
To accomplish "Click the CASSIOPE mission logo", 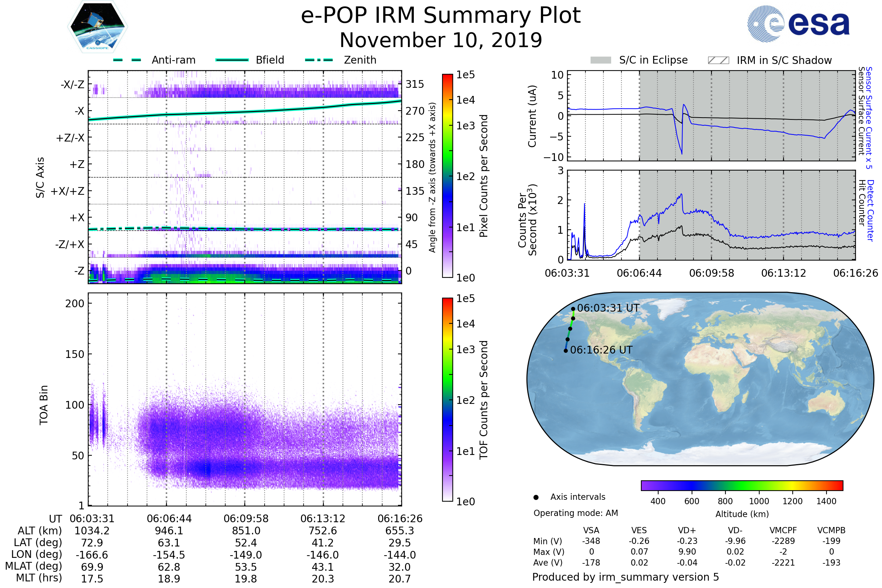I will (x=97, y=27).
